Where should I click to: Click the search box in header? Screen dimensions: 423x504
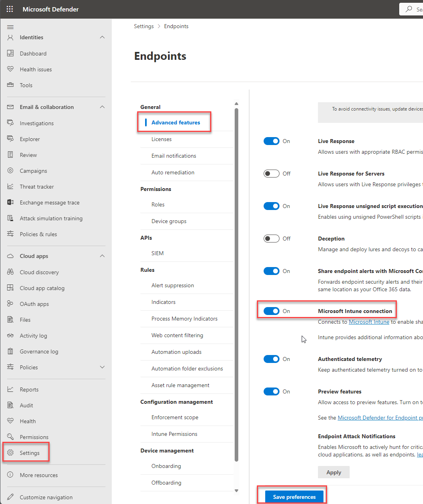(x=411, y=9)
